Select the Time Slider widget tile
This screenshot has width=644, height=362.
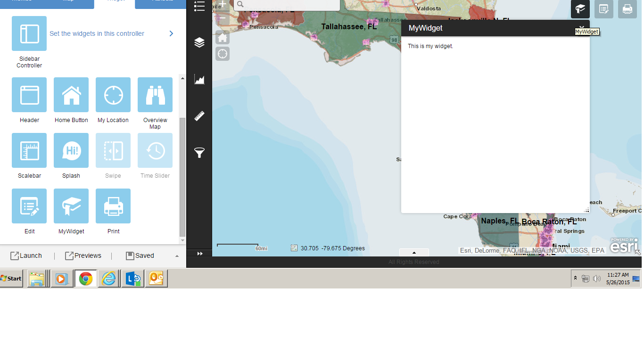tap(155, 150)
